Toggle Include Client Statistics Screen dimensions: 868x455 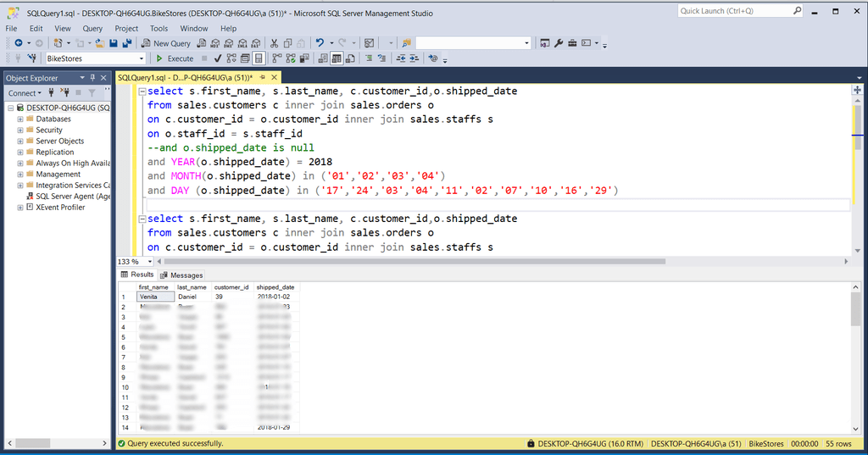(x=304, y=58)
